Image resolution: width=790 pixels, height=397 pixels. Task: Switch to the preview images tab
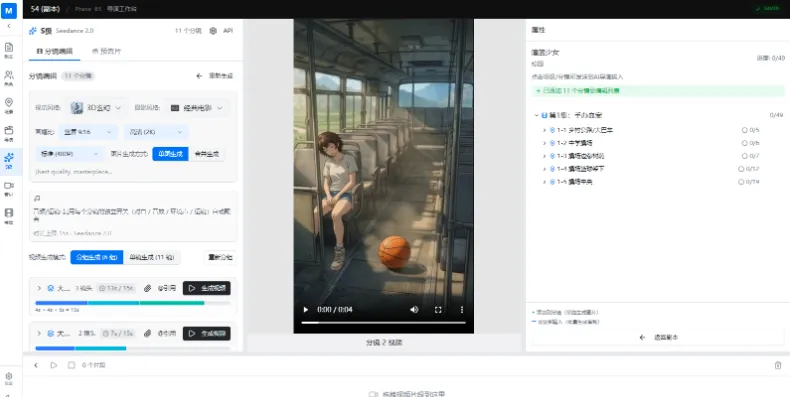pyautogui.click(x=106, y=51)
